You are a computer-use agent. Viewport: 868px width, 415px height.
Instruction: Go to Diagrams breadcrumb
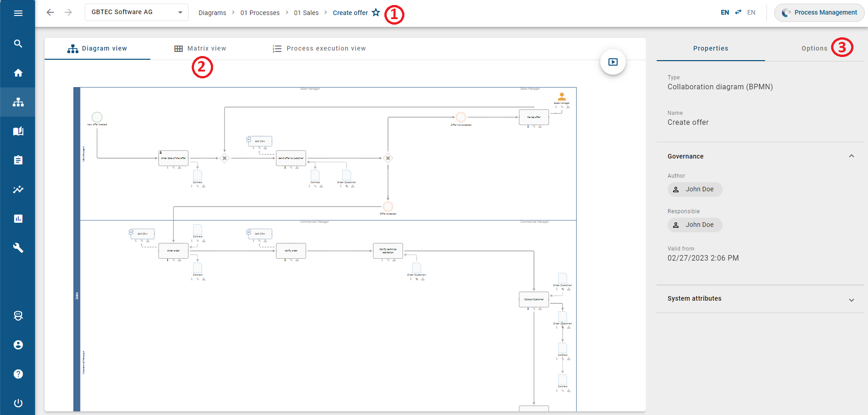pos(212,13)
